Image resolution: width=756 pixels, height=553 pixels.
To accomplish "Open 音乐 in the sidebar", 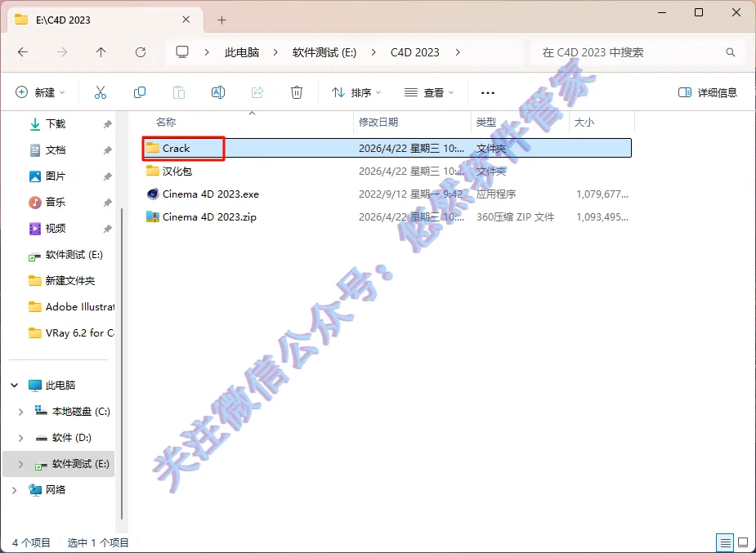I will tap(56, 202).
